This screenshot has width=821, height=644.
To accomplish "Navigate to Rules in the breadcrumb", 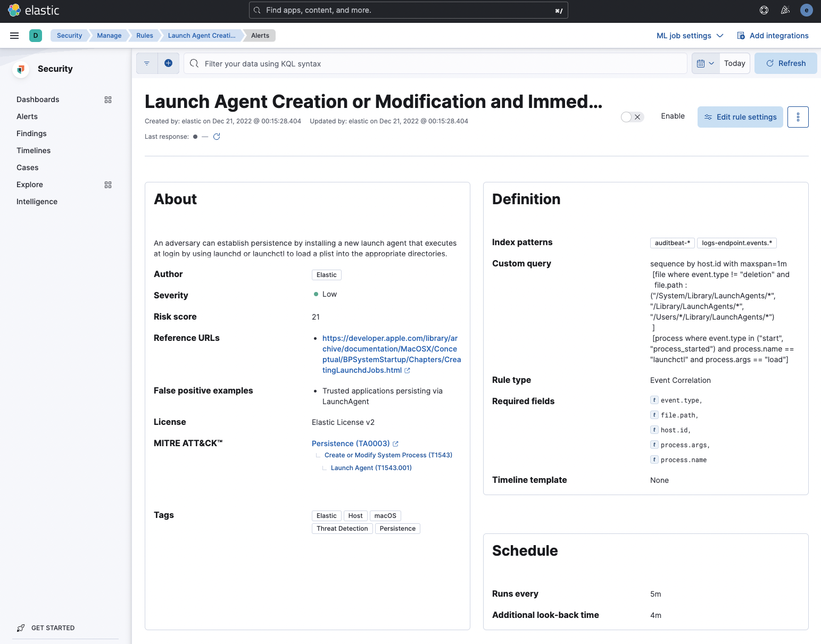I will coord(144,35).
